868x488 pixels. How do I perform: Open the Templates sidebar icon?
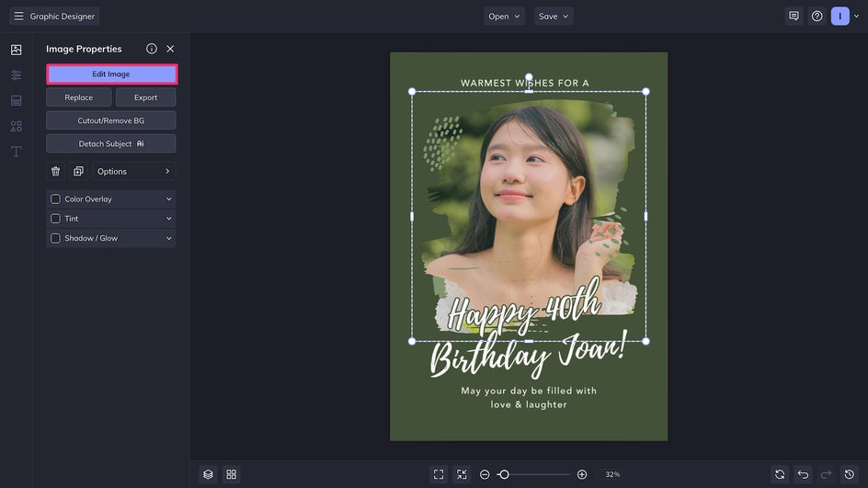pyautogui.click(x=16, y=101)
